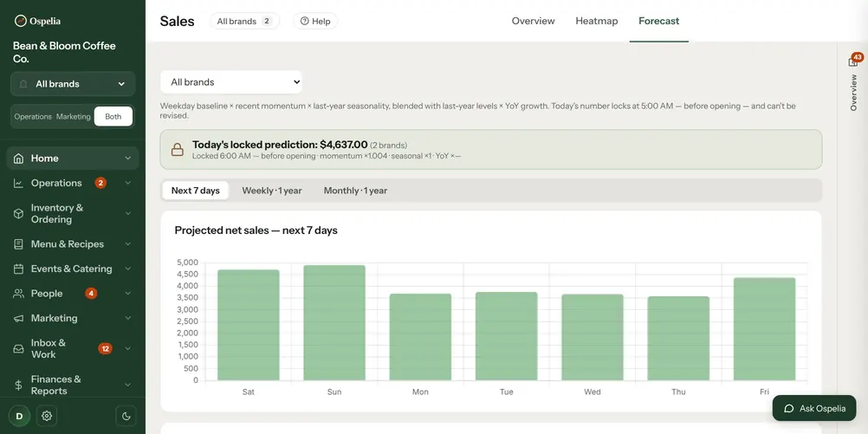868x434 pixels.
Task: Switch to the Heatmap tab
Action: pyautogui.click(x=596, y=21)
